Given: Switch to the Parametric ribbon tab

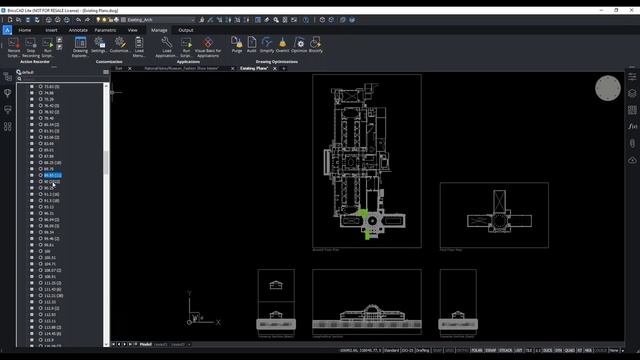Looking at the screenshot, I should click(105, 30).
